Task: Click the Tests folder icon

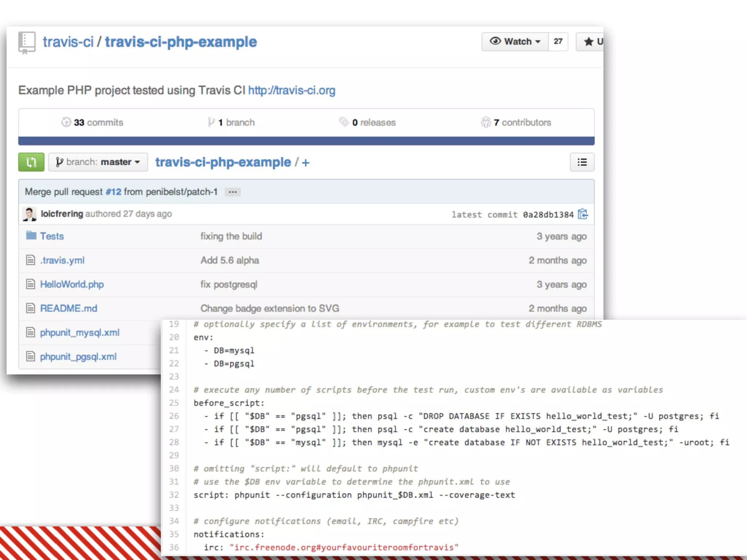Action: [31, 236]
